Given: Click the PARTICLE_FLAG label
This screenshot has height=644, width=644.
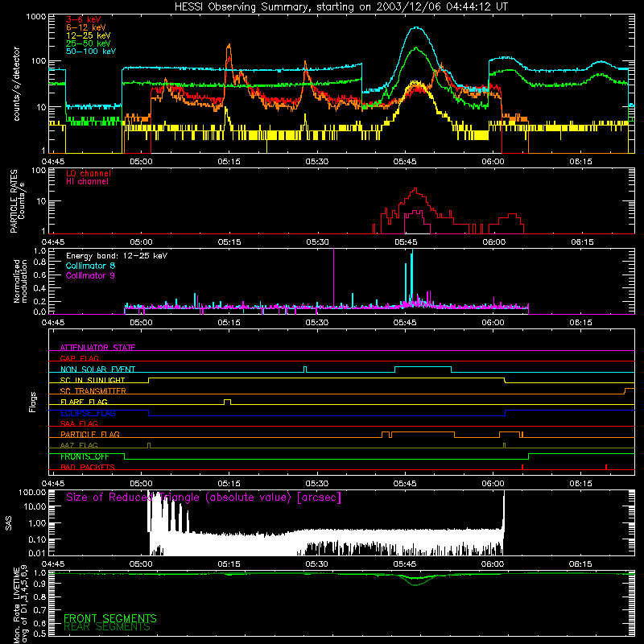Looking at the screenshot, I should (x=90, y=434).
